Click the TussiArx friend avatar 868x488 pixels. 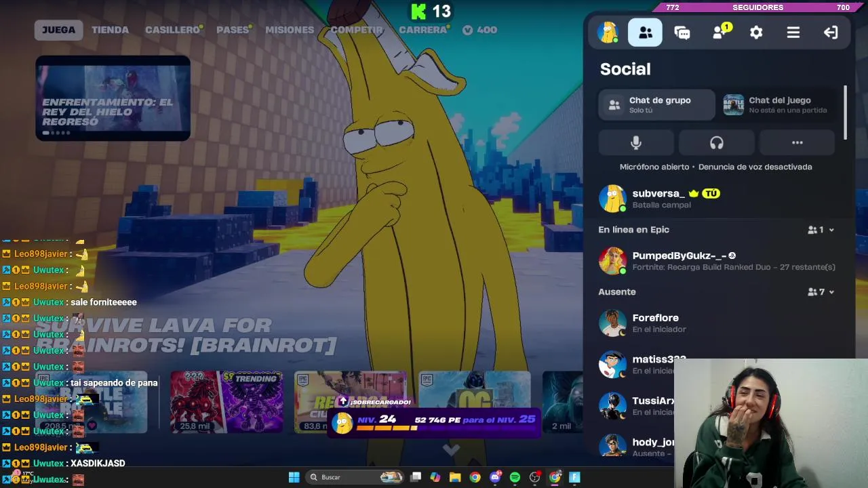[x=612, y=406]
